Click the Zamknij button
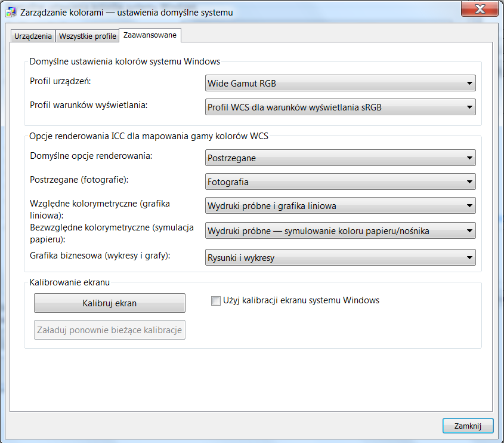Viewport: 504px width, 443px height. coord(468,426)
